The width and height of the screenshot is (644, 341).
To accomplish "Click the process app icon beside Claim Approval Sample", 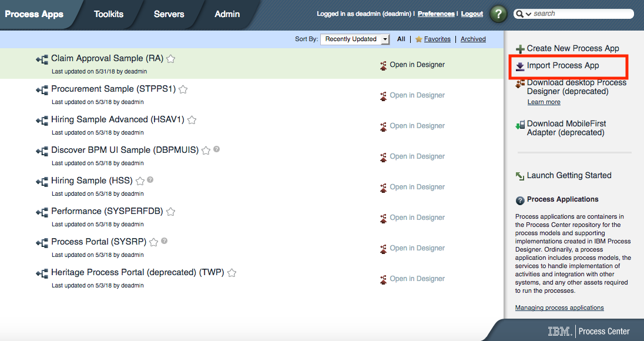I will coord(42,59).
